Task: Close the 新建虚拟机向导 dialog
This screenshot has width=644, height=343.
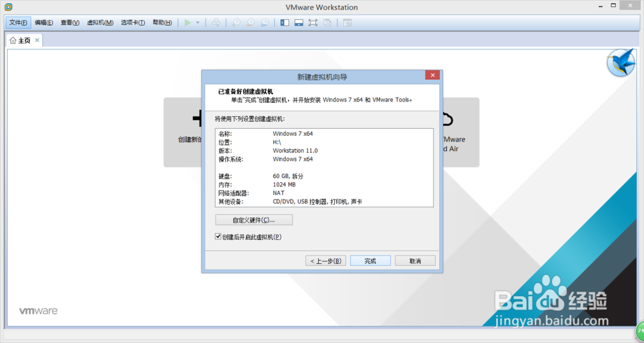Action: pyautogui.click(x=433, y=75)
